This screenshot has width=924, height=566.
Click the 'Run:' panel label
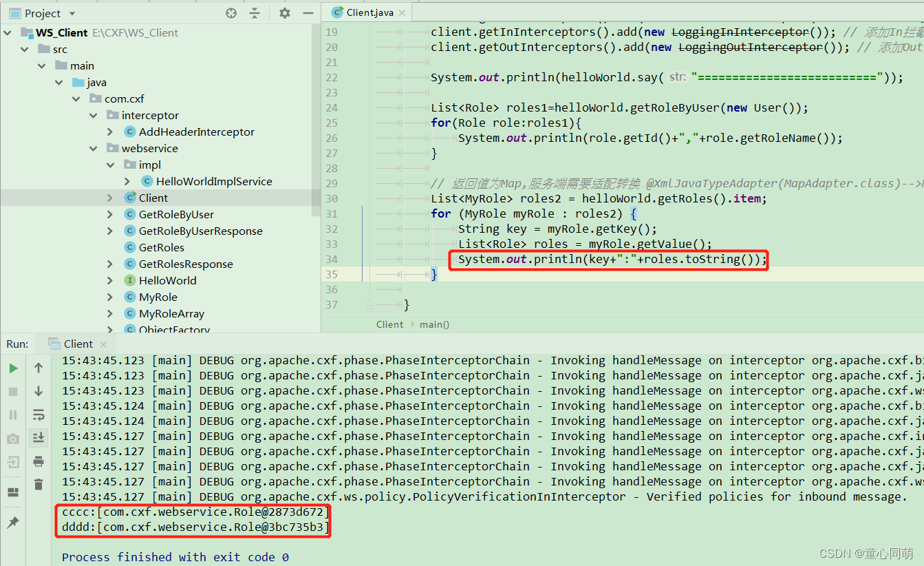[17, 344]
